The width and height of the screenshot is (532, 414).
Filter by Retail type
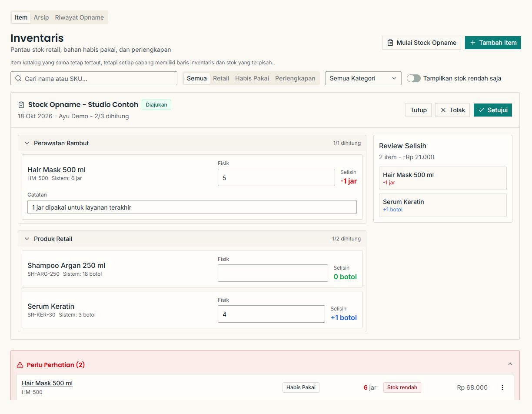[x=221, y=78]
